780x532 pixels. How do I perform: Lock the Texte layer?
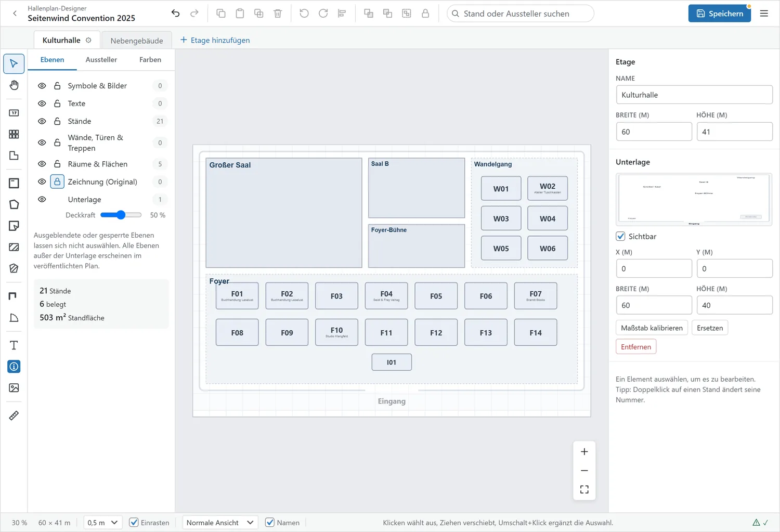pos(57,103)
